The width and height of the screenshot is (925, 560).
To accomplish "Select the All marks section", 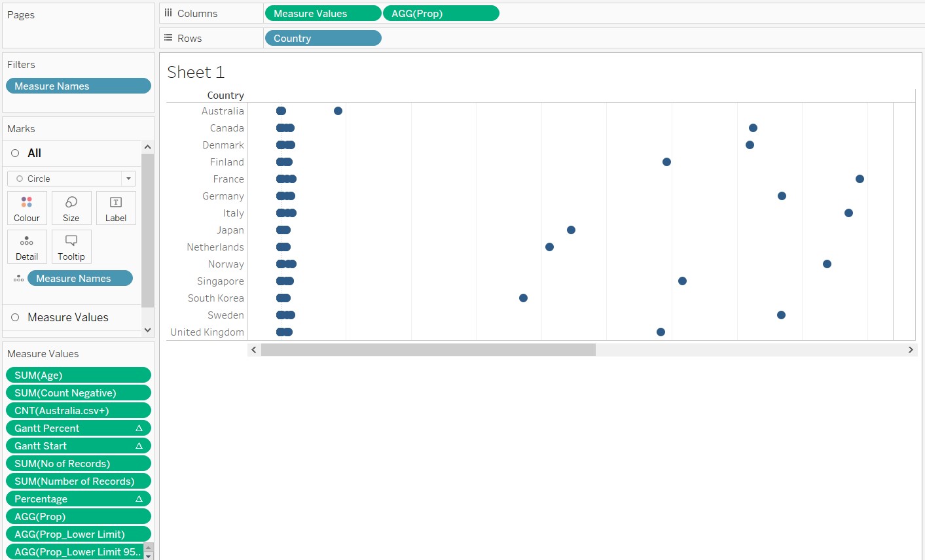I will point(34,153).
